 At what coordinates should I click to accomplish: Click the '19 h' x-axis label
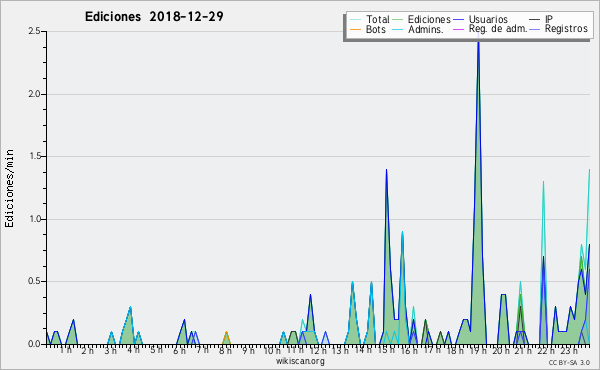[x=478, y=350]
